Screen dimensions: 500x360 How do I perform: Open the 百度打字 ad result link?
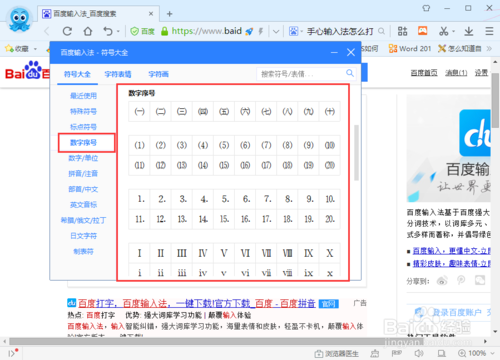click(x=197, y=303)
